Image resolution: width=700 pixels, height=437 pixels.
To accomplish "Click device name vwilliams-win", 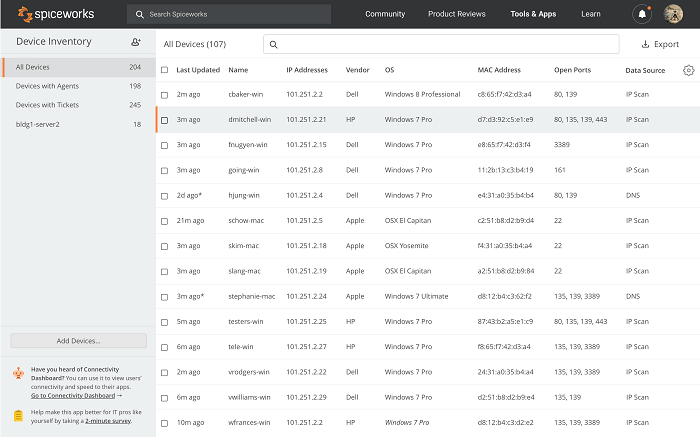I will 249,397.
